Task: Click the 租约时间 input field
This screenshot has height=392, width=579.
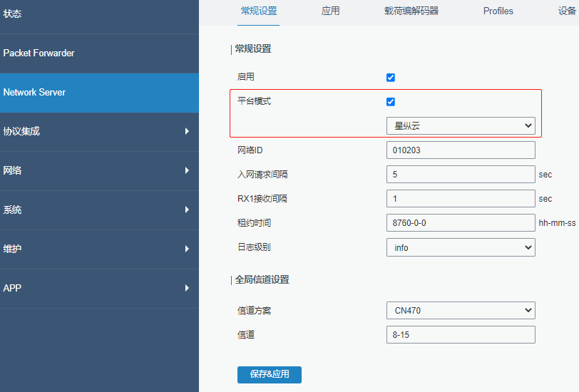Action: (x=461, y=223)
